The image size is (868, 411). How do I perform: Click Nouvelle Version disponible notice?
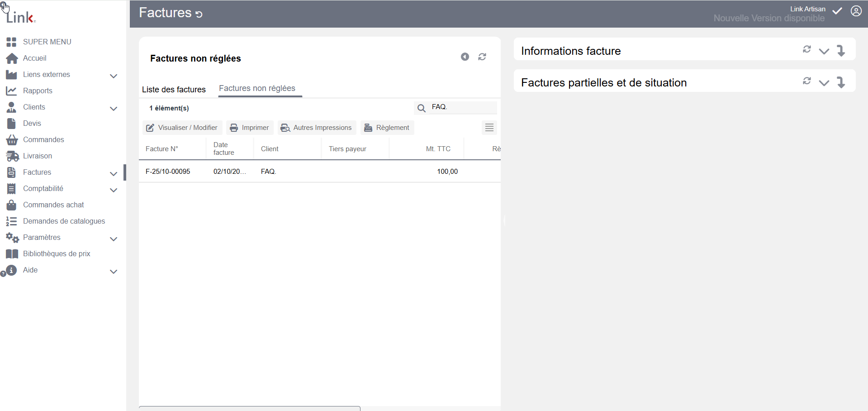click(769, 18)
